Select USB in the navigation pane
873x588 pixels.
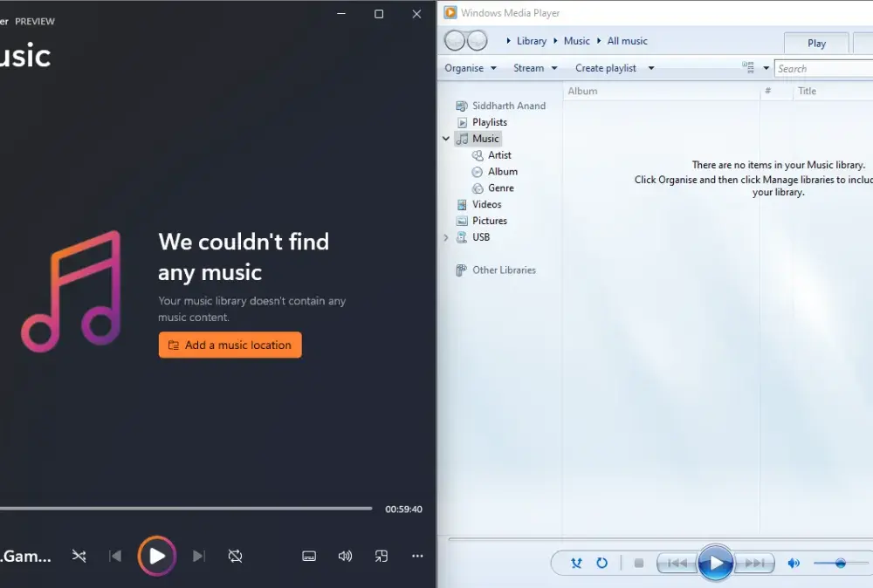click(473, 237)
